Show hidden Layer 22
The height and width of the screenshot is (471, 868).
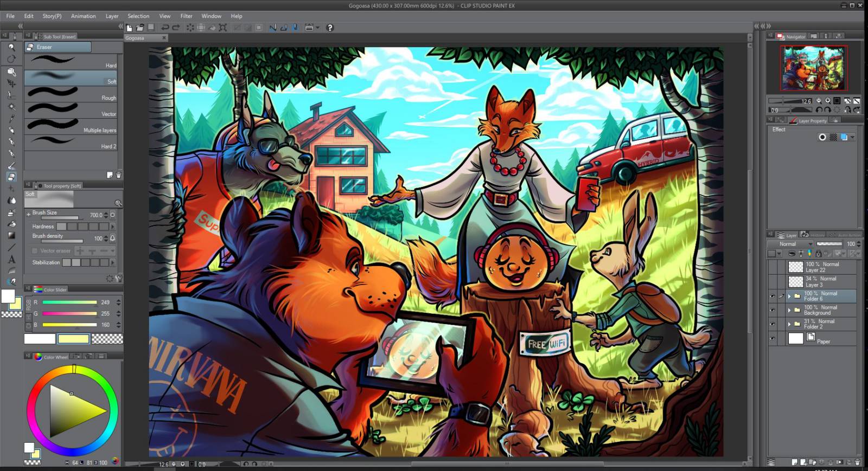[773, 267]
